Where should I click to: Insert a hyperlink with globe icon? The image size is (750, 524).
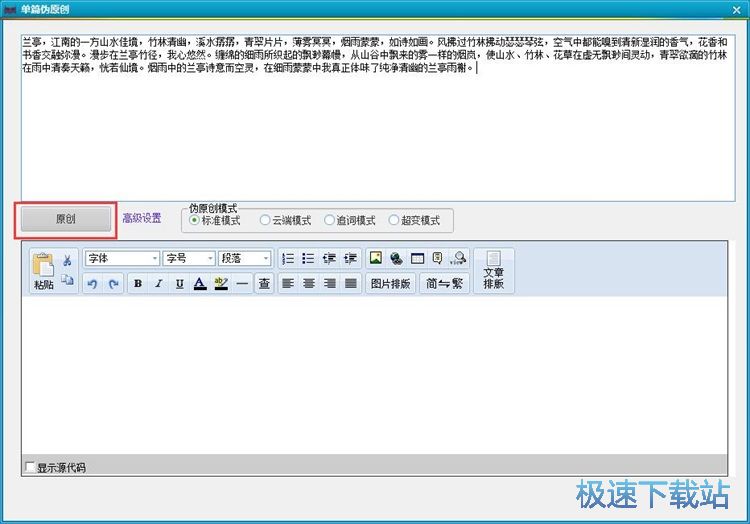[x=397, y=258]
